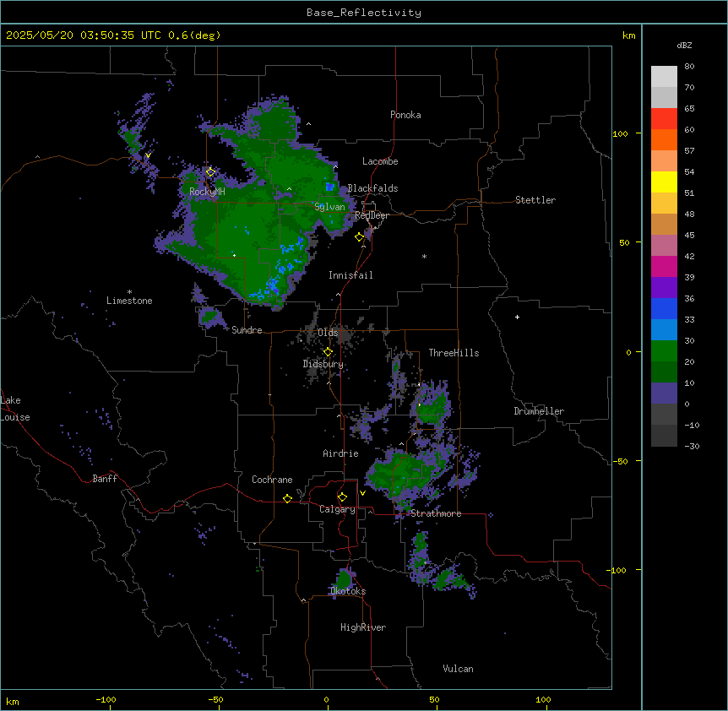
Task: Click the ThreeHills label
Action: (454, 353)
